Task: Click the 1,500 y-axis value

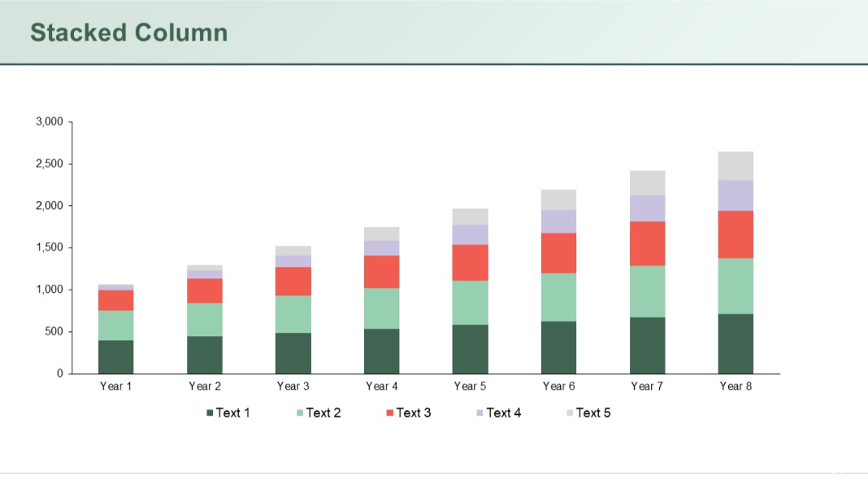Action: point(50,248)
